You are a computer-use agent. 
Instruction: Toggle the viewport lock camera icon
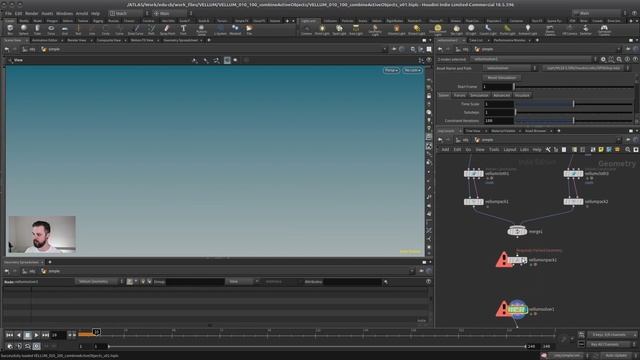coord(429,96)
